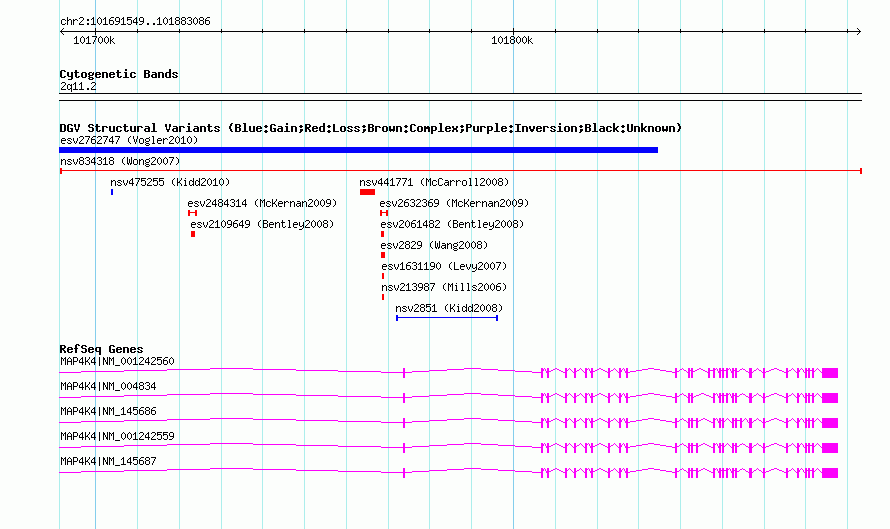Open transcript label MAP4K4|NM_001242559
The width and height of the screenshot is (890, 529).
coord(117,436)
